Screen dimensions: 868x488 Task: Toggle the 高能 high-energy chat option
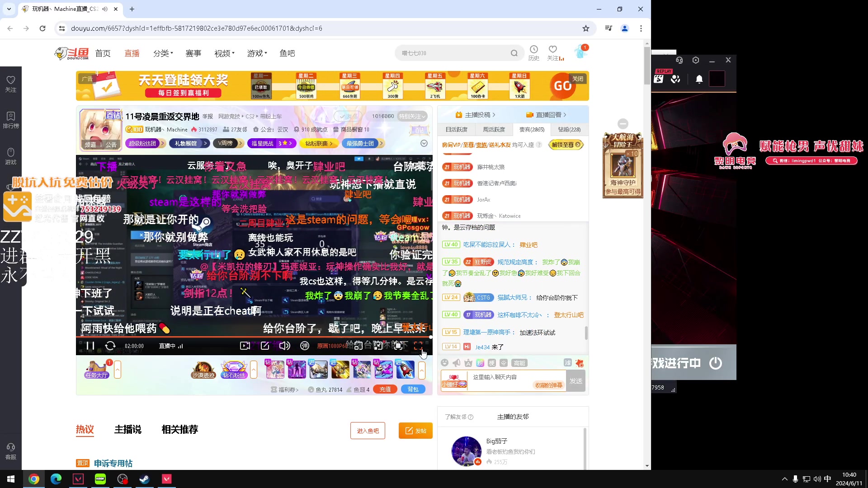519,363
